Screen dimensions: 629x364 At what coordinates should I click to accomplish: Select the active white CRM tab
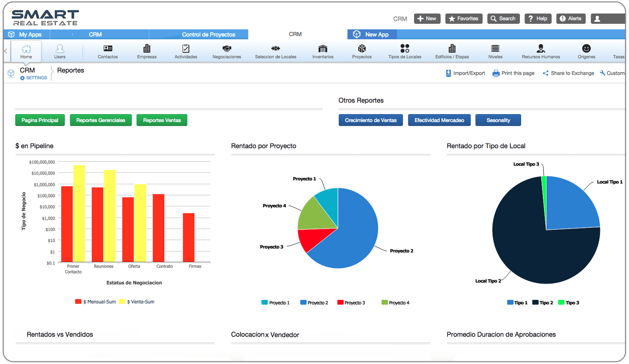point(295,34)
